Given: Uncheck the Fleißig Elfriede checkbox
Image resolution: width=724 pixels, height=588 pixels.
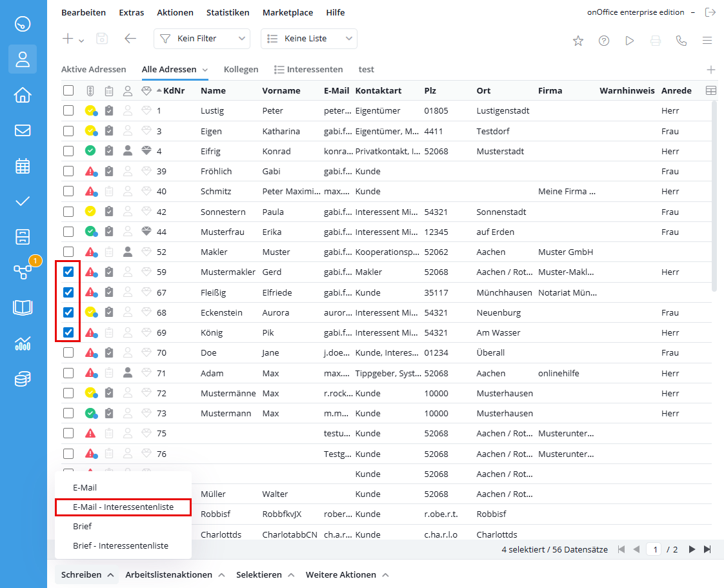Looking at the screenshot, I should [x=68, y=292].
